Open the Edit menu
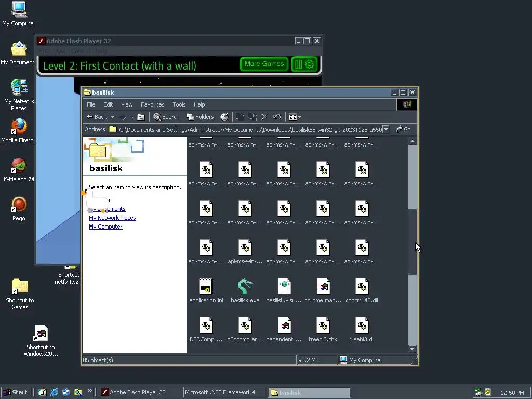The image size is (532, 399). 108,104
